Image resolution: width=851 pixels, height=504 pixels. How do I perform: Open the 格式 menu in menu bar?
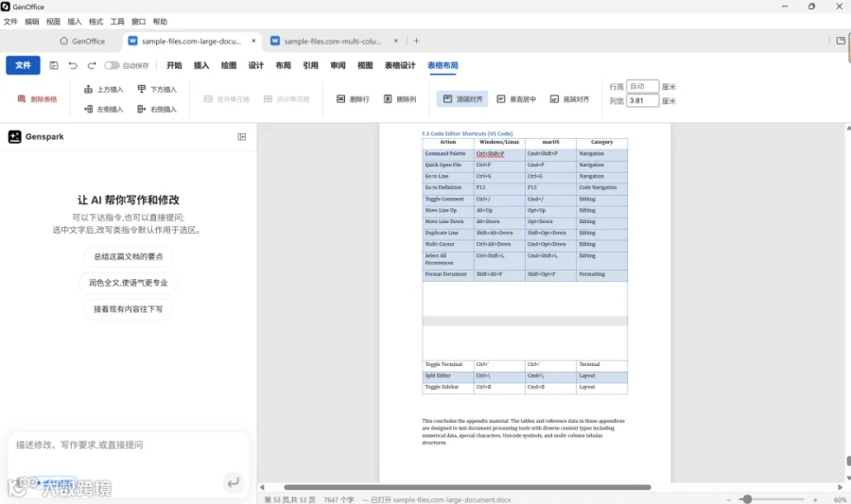pos(96,22)
